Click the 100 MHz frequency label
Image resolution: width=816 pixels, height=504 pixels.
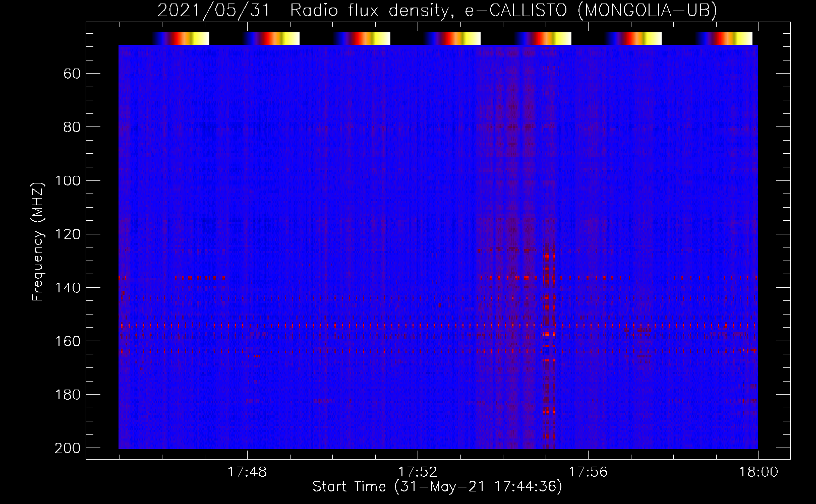pyautogui.click(x=68, y=181)
